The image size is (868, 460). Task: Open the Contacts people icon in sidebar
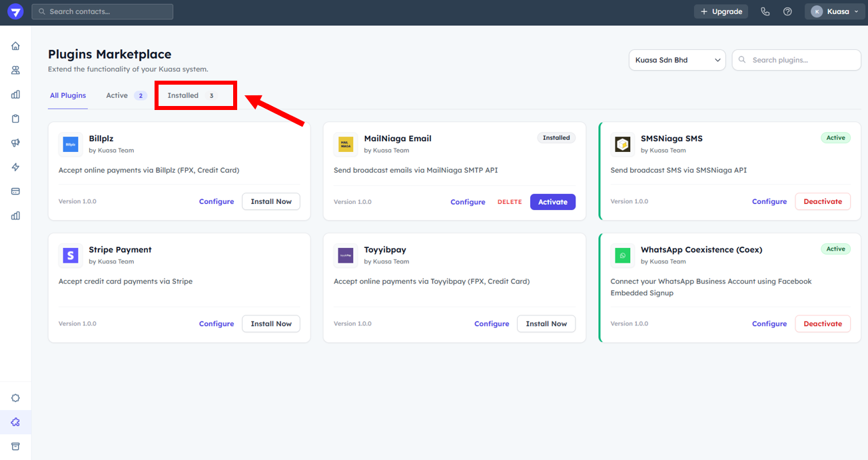[x=15, y=70]
